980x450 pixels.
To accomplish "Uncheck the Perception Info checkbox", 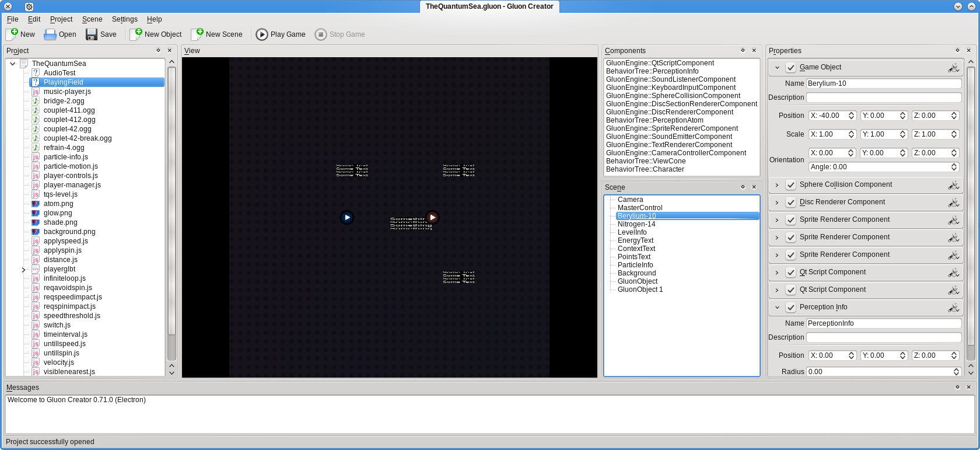I will [x=791, y=308].
